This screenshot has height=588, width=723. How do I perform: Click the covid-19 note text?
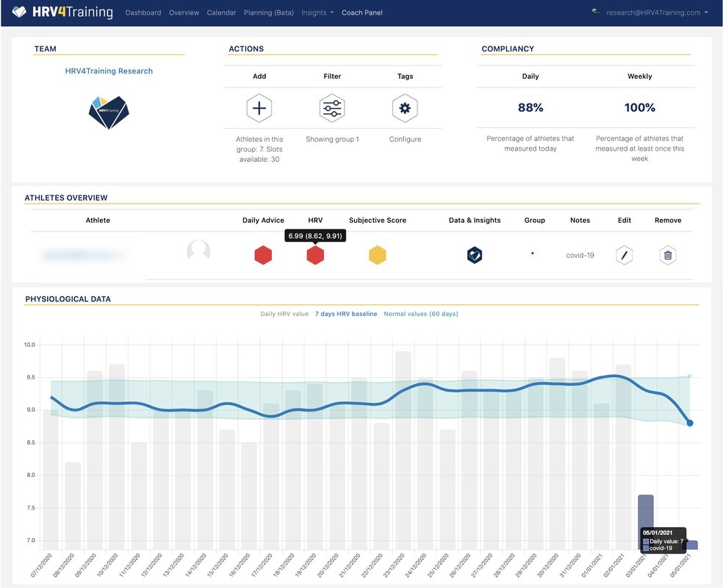(x=580, y=255)
